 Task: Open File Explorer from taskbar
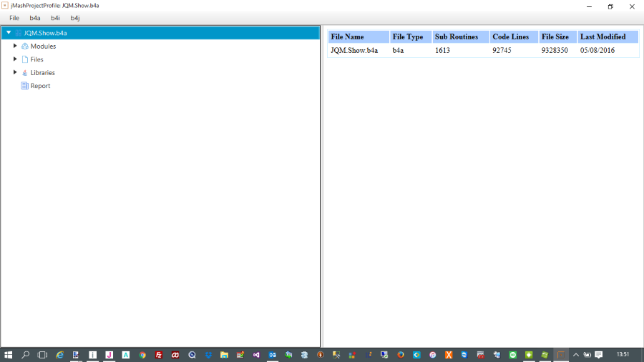(224, 355)
